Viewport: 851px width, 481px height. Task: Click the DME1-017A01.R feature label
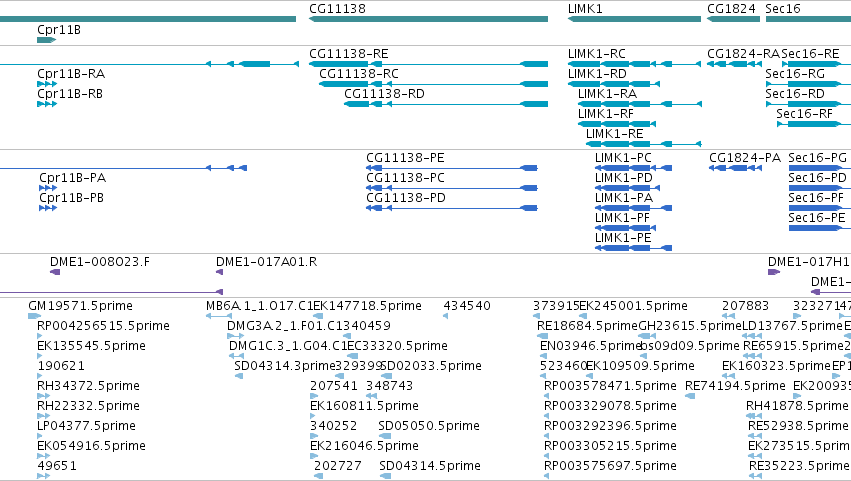[266, 262]
